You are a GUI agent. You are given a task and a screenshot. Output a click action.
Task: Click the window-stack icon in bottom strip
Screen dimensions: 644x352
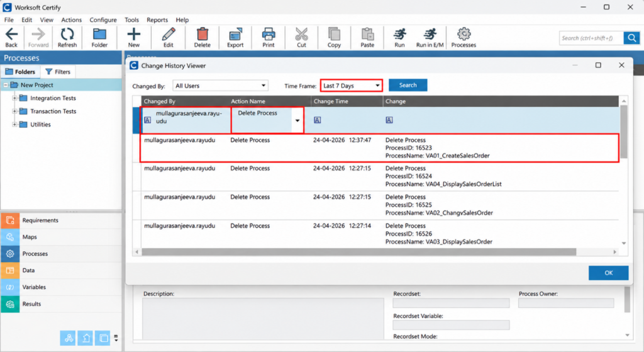click(x=103, y=338)
